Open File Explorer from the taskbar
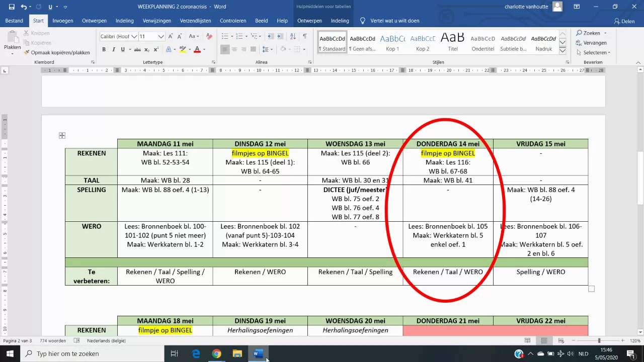The image size is (644, 362). 237,354
